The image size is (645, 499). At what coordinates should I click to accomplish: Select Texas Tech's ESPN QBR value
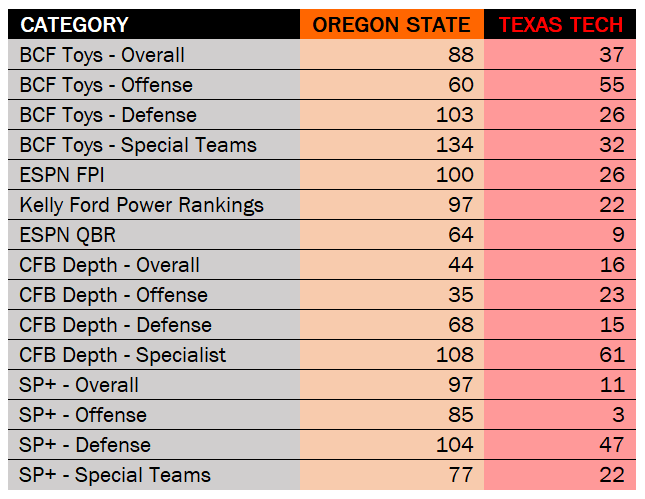(x=616, y=235)
